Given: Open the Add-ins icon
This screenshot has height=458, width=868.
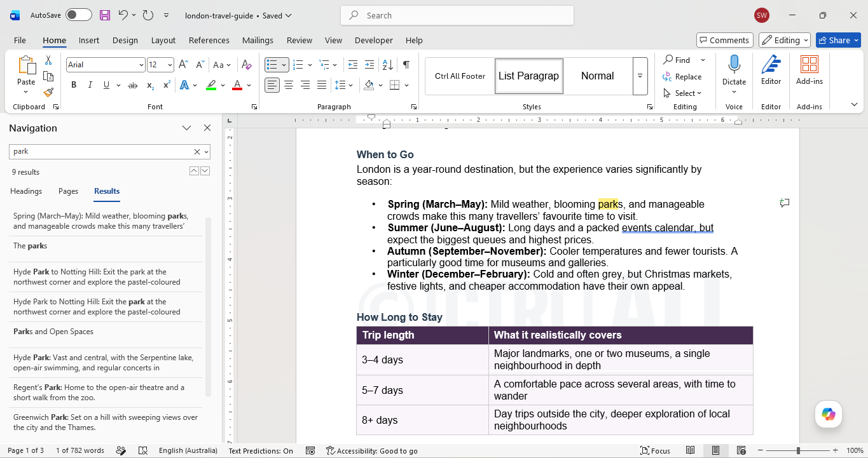Looking at the screenshot, I should point(809,65).
